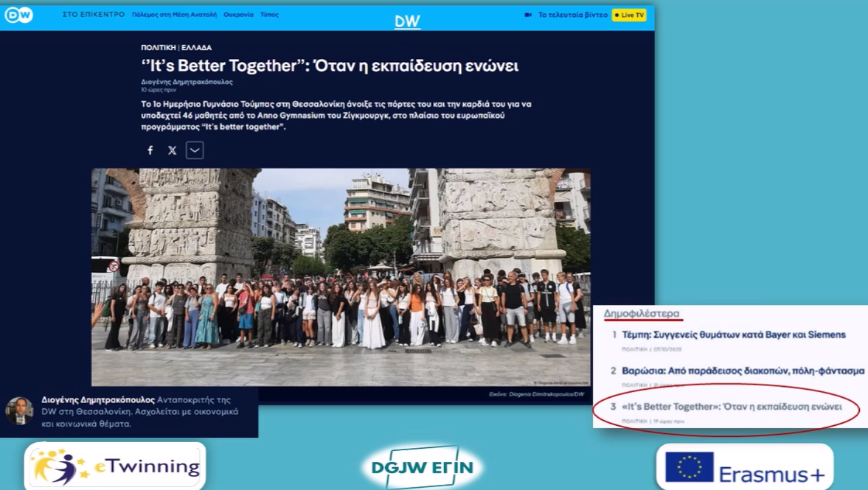This screenshot has height=490, width=868.
Task: Expand more sharing options chevron
Action: click(x=195, y=150)
